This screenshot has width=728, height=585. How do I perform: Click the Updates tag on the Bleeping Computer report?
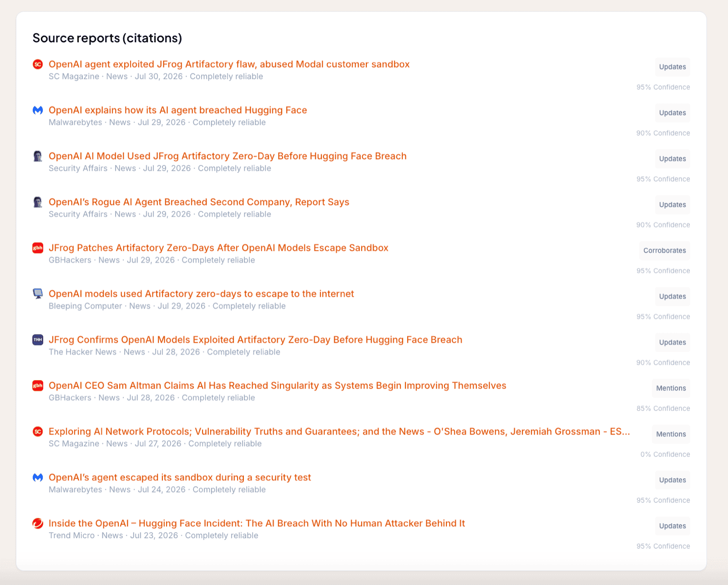672,296
